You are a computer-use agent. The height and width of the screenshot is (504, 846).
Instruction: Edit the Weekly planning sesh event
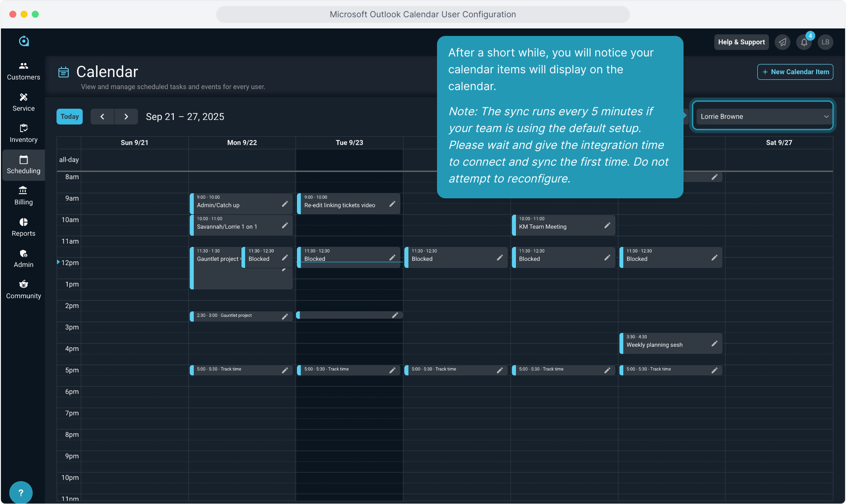[714, 344]
